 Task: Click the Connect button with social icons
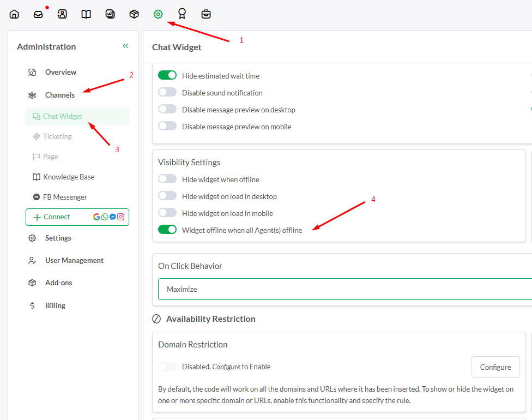[x=77, y=217]
